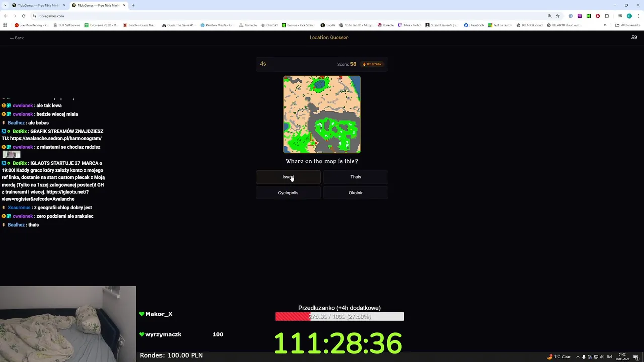This screenshot has width=644, height=362.
Task: Open the avalanche.sedron.pl harmonogram link in chat
Action: click(56, 138)
